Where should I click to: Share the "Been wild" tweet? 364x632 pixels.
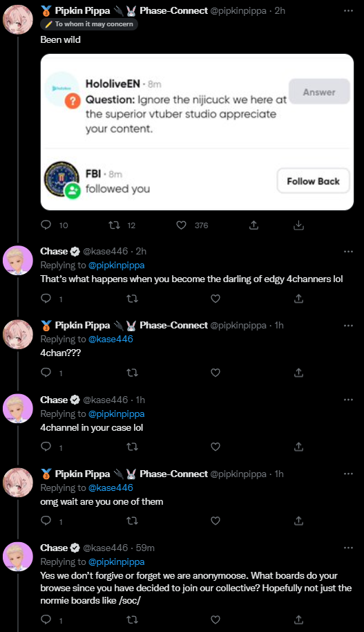[253, 225]
